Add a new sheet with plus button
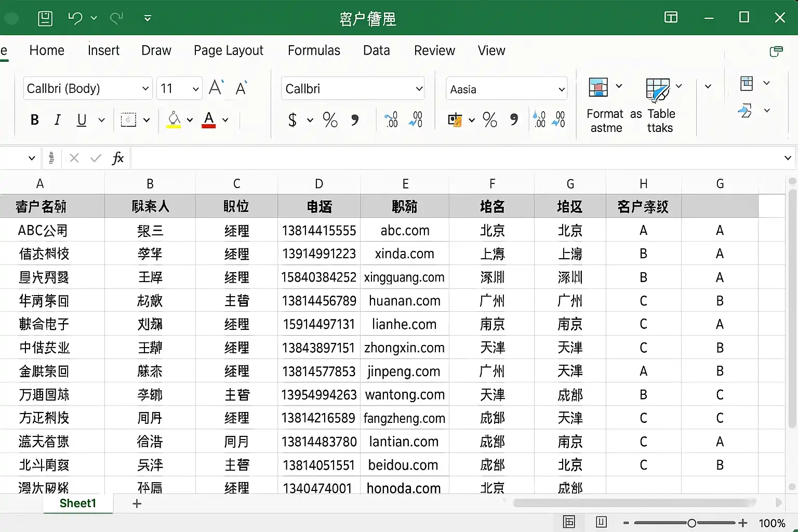This screenshot has width=798, height=532. [137, 503]
